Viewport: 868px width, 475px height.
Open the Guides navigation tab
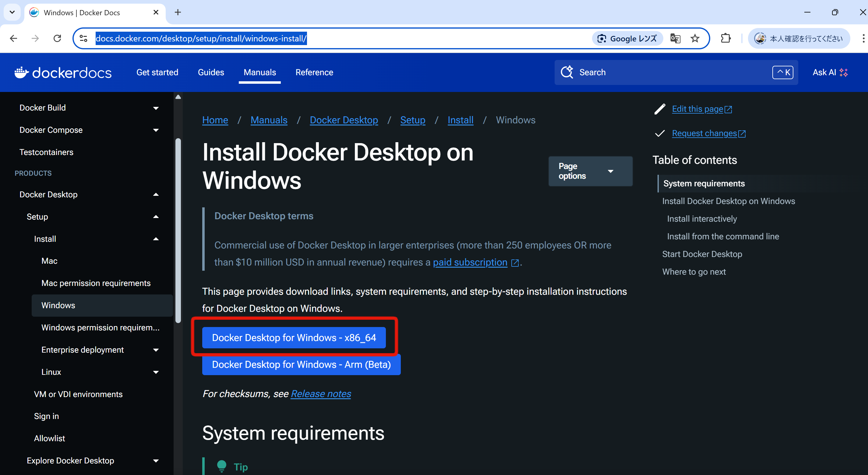pyautogui.click(x=210, y=72)
